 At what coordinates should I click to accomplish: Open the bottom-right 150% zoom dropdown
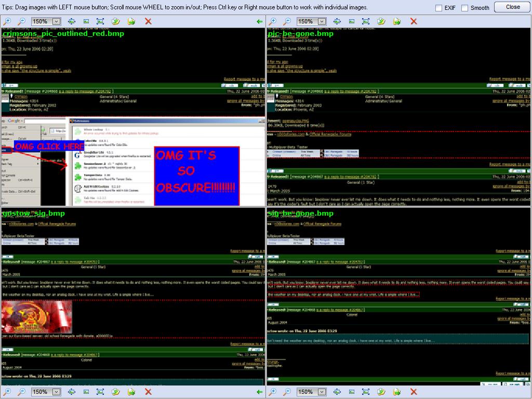(322, 392)
